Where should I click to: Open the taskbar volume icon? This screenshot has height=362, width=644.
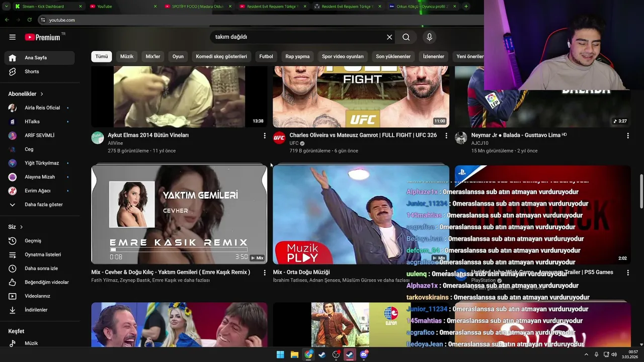click(614, 354)
